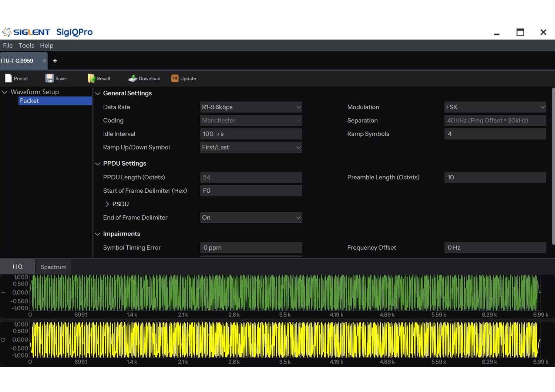This screenshot has height=392, width=555.
Task: Click the Preset toolbar icon
Action: pos(9,78)
